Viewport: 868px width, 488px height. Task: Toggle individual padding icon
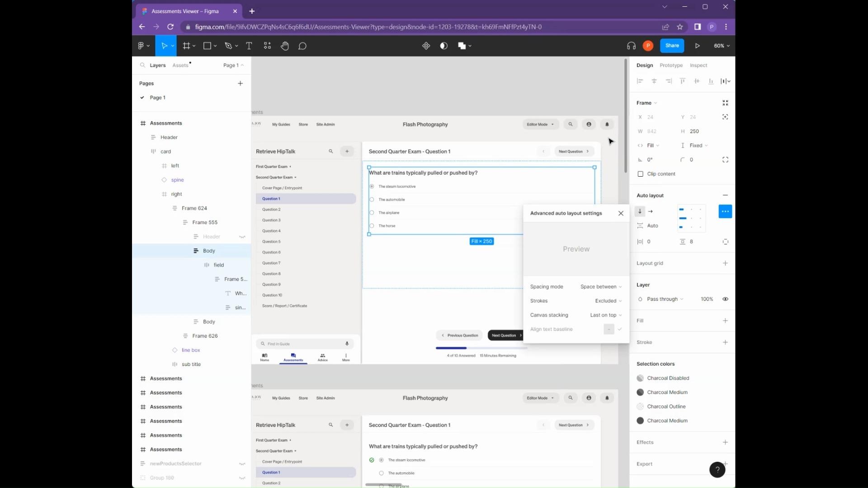725,242
